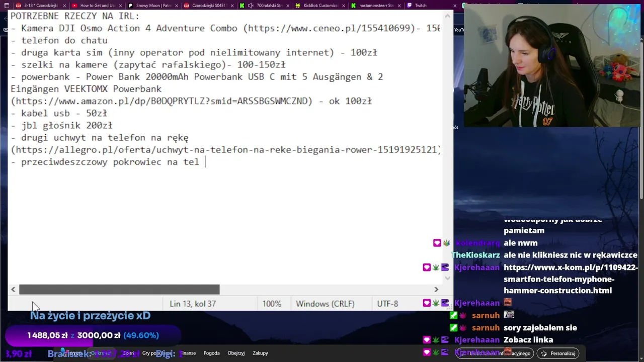
Task: Click the Notepad horizontal scrollbar thumb
Action: pos(119,289)
